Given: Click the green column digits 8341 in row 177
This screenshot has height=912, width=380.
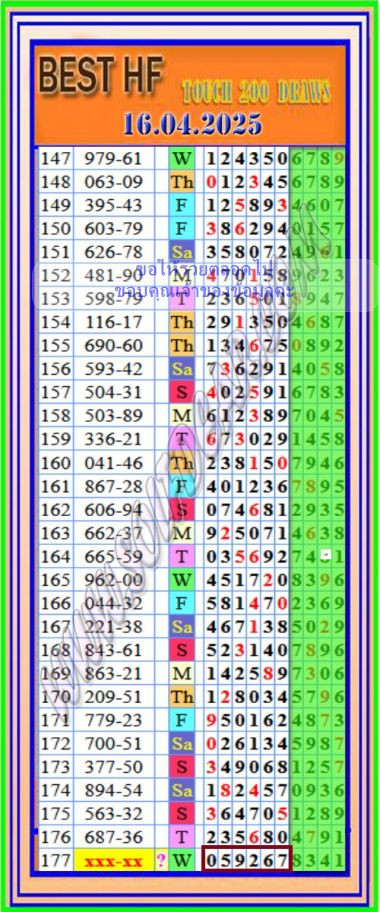Looking at the screenshot, I should [318, 861].
